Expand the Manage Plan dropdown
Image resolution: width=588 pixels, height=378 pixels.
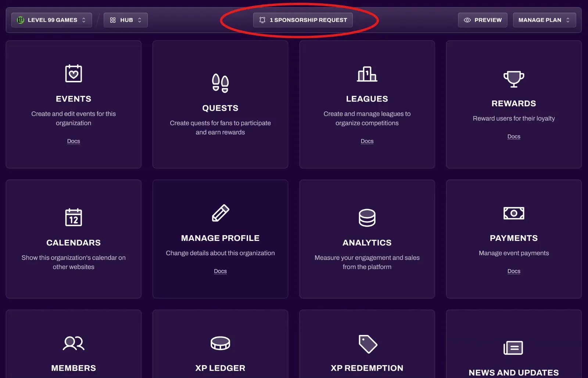(x=544, y=20)
